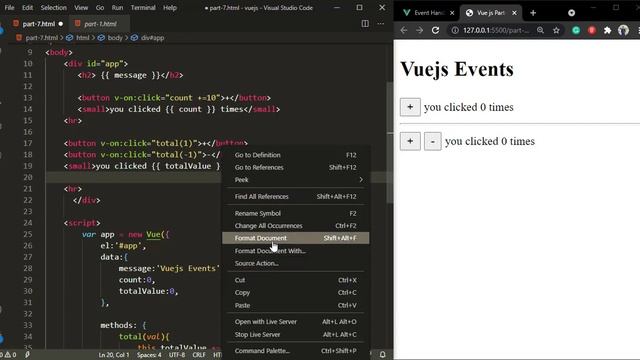This screenshot has width=640, height=360.
Task: Choose Go to Definition
Action: 296,155
